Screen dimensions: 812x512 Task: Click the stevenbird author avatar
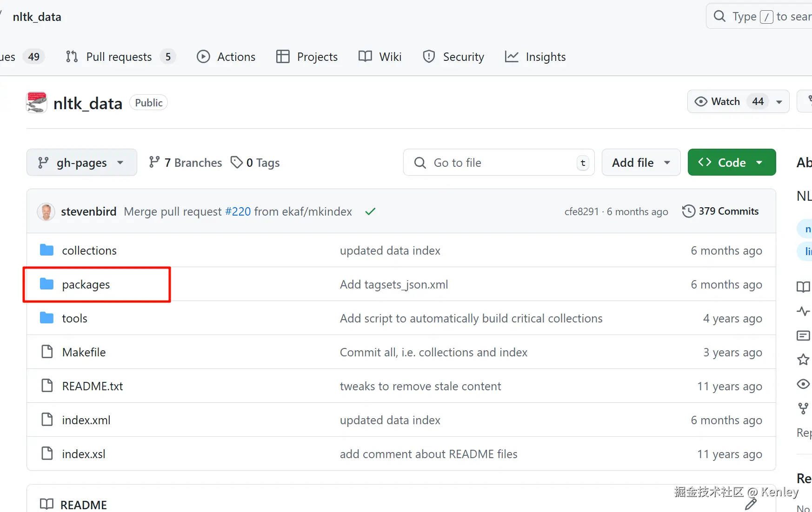pos(46,212)
